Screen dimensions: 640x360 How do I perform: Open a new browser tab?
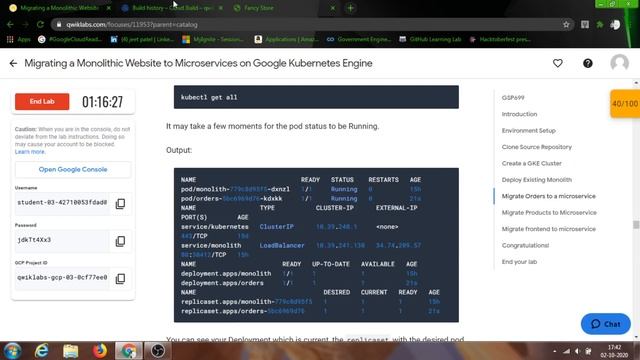[x=350, y=8]
